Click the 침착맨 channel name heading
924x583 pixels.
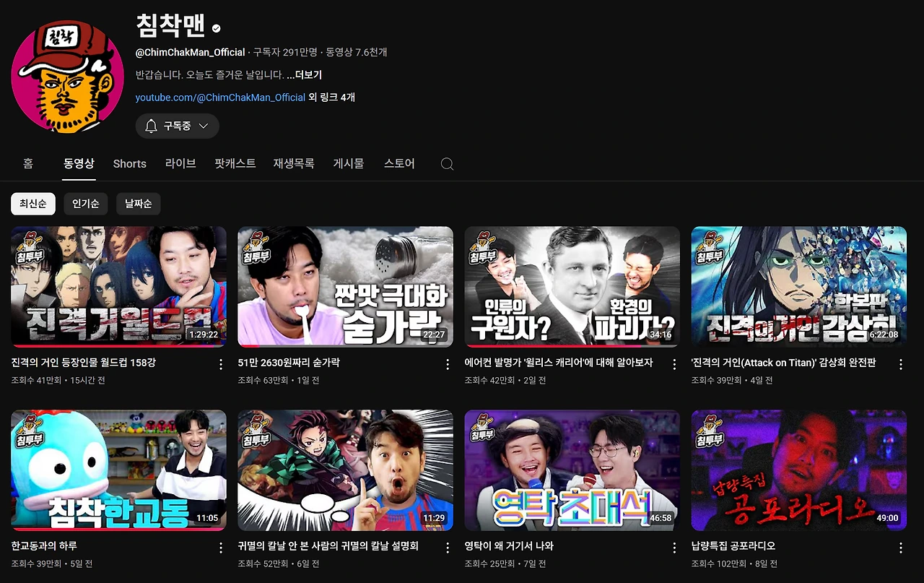coord(170,26)
